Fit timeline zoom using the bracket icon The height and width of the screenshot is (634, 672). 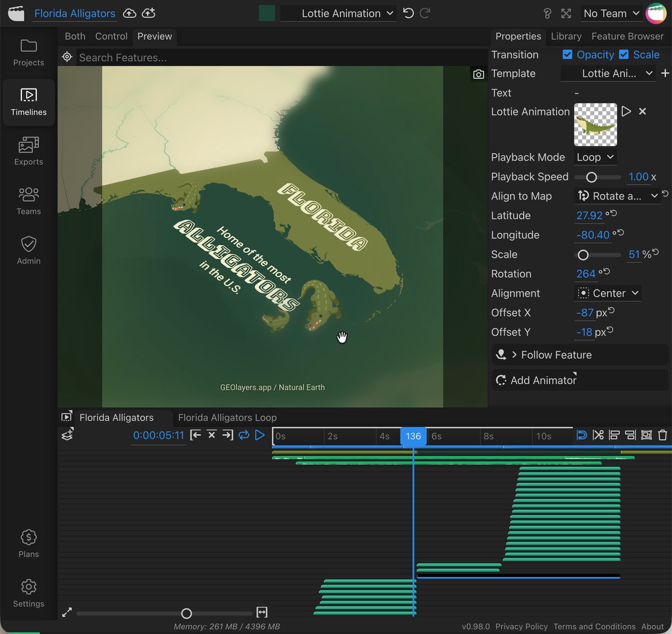coord(262,612)
